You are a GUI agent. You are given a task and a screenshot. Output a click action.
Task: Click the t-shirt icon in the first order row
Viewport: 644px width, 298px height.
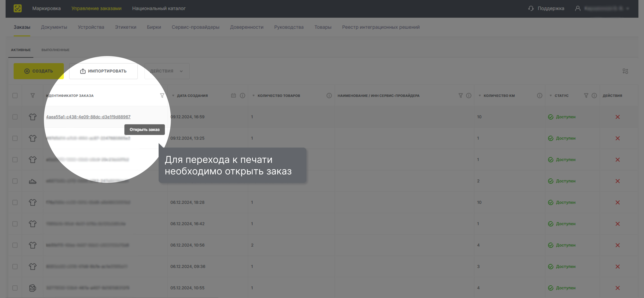pyautogui.click(x=33, y=117)
